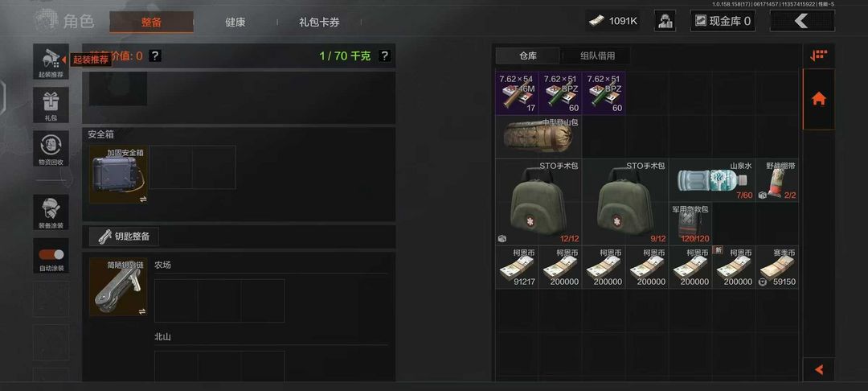Click the 钥匙整备 button

124,237
